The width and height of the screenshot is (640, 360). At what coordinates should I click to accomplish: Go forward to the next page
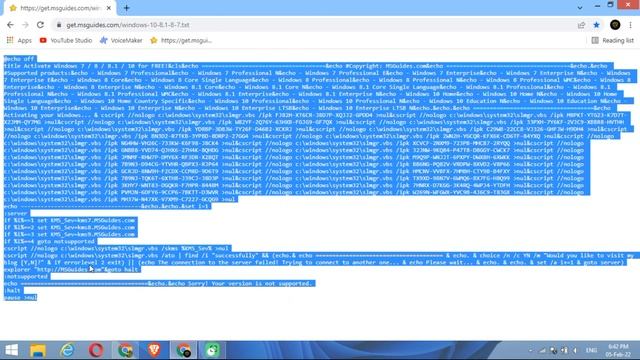tap(25, 25)
